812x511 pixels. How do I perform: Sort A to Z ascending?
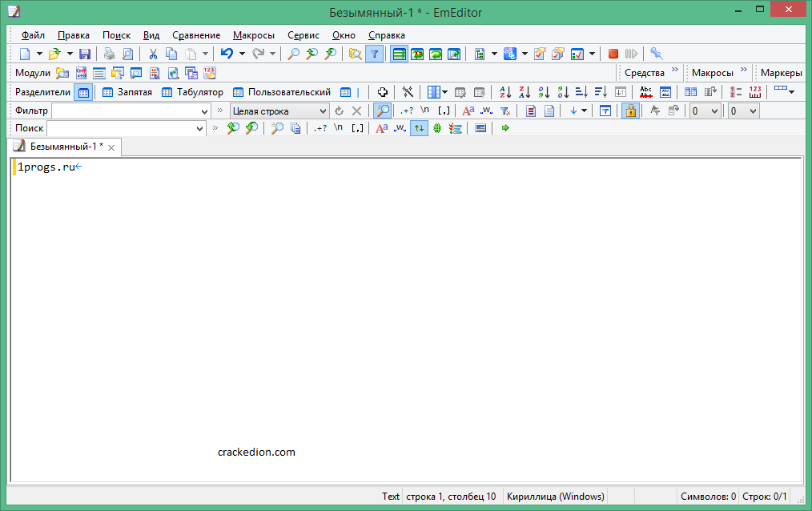(x=505, y=92)
